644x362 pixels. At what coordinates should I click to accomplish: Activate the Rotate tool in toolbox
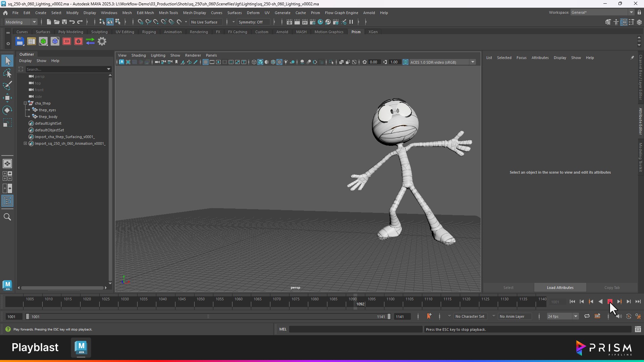coord(7,111)
